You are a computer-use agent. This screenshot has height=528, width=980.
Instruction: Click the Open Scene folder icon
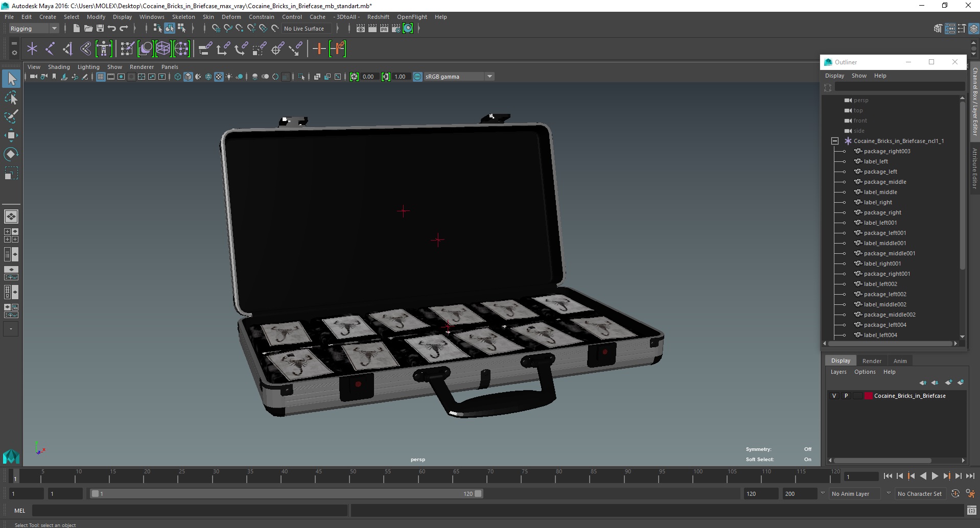tap(88, 29)
